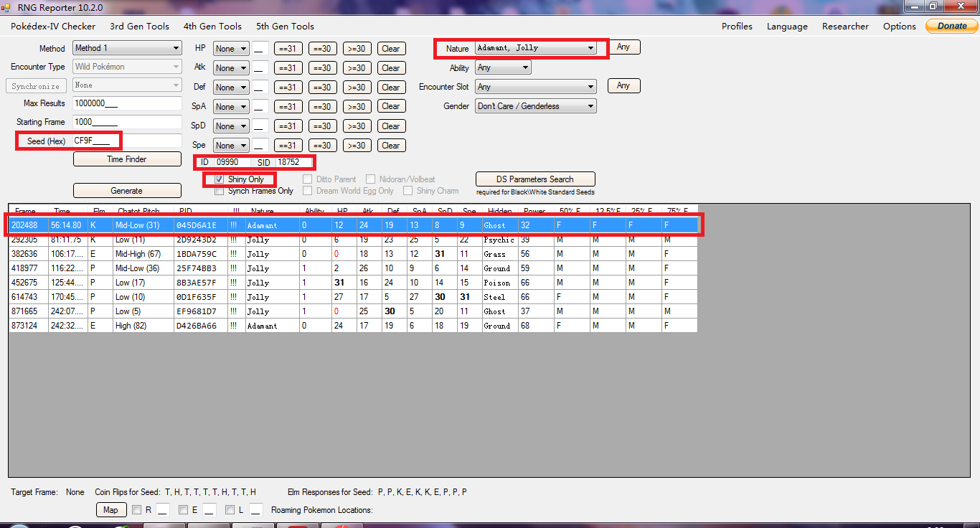Select result row with frame 418977

(x=353, y=268)
